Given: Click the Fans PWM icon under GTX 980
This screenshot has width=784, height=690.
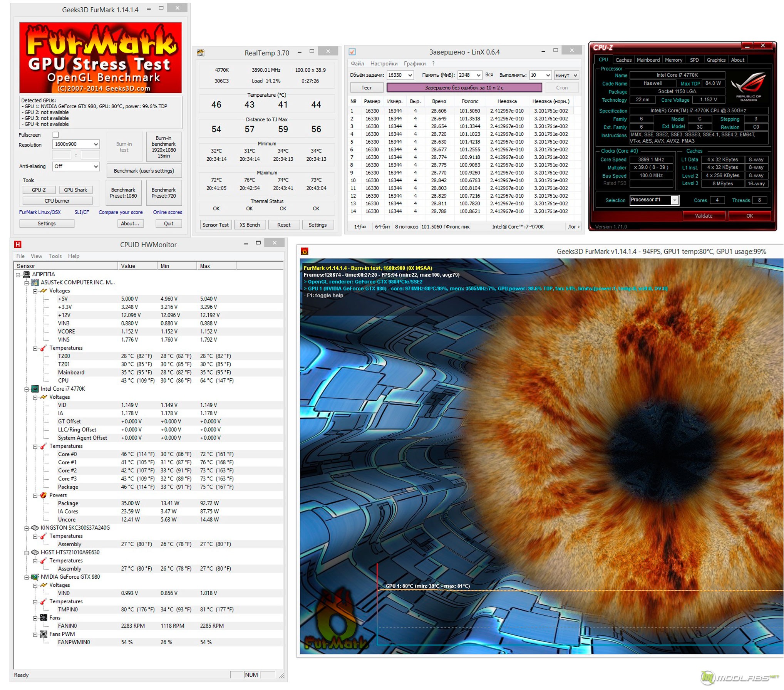Looking at the screenshot, I should point(44,634).
